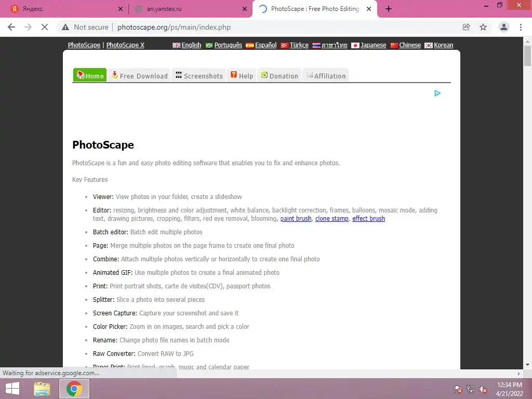Open the Home navigation tab
This screenshot has width=532, height=399.
(90, 75)
